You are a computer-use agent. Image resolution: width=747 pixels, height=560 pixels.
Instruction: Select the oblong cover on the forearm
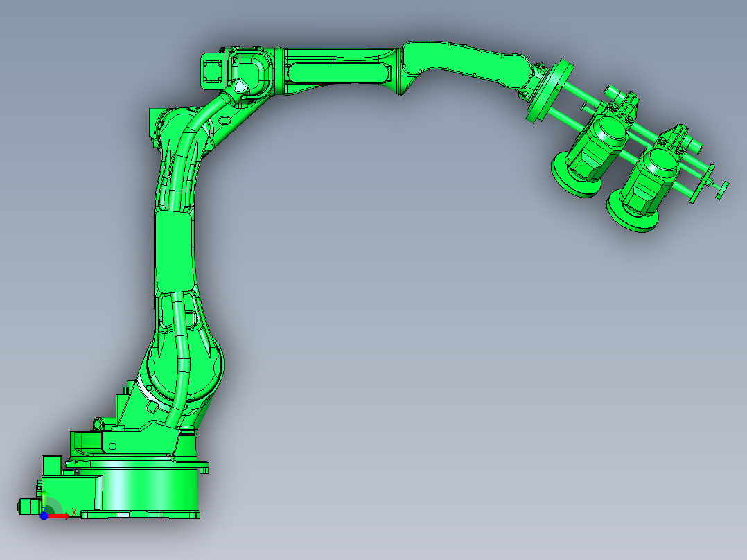coord(339,73)
